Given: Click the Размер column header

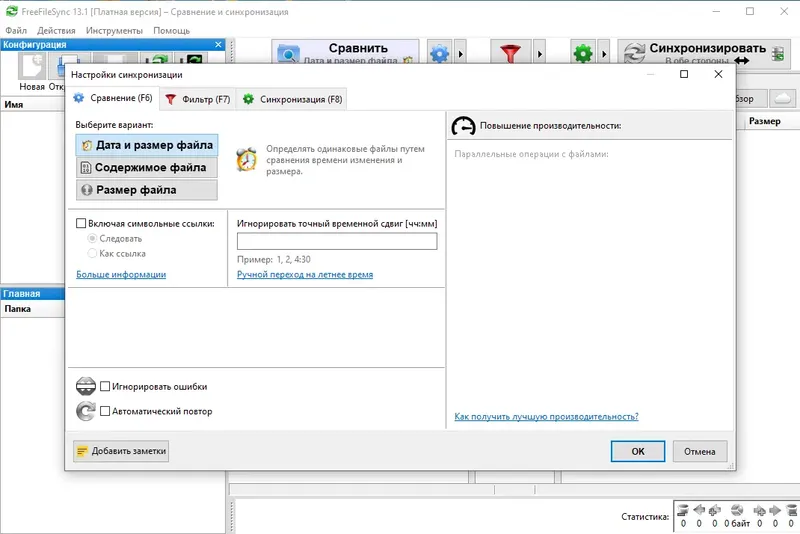Looking at the screenshot, I should pos(764,121).
